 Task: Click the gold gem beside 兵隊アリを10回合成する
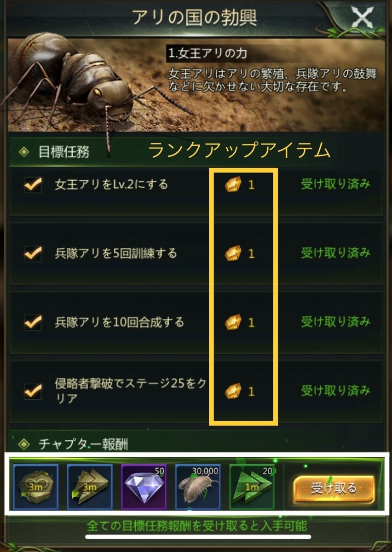(233, 322)
